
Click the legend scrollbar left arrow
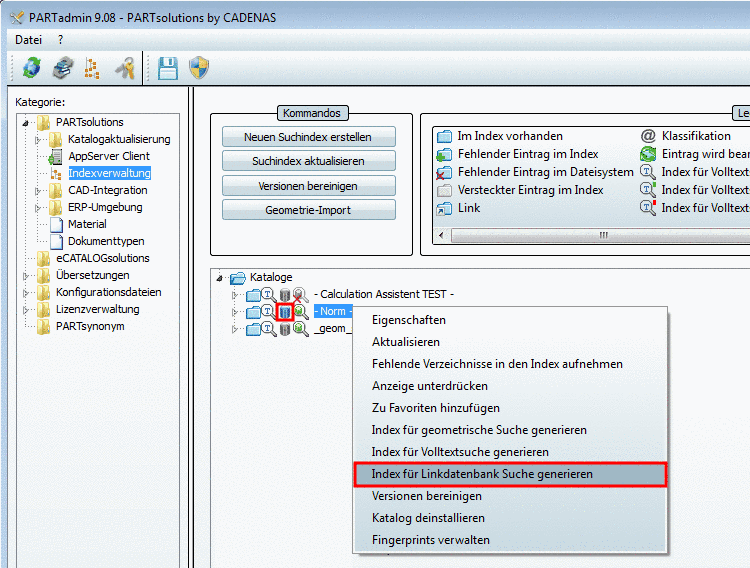pyautogui.click(x=441, y=235)
